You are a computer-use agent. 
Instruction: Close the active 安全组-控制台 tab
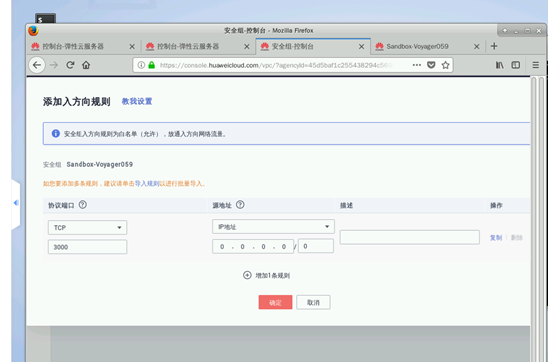pyautogui.click(x=361, y=46)
